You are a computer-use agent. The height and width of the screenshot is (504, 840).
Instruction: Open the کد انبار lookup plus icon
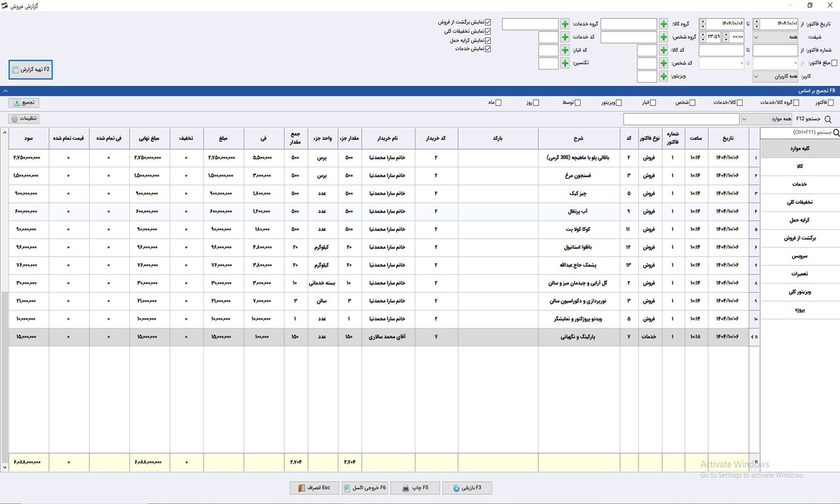565,51
